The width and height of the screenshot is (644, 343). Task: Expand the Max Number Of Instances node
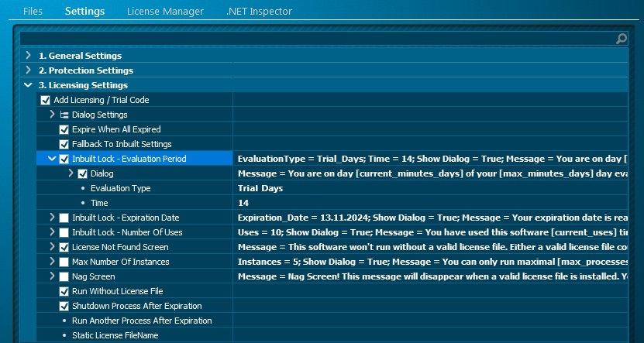click(x=53, y=262)
